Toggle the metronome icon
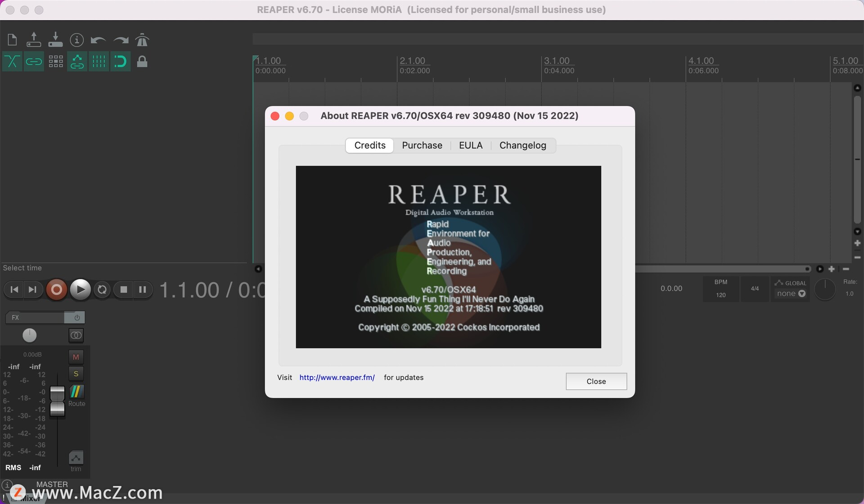Image resolution: width=864 pixels, height=504 pixels. 142,40
